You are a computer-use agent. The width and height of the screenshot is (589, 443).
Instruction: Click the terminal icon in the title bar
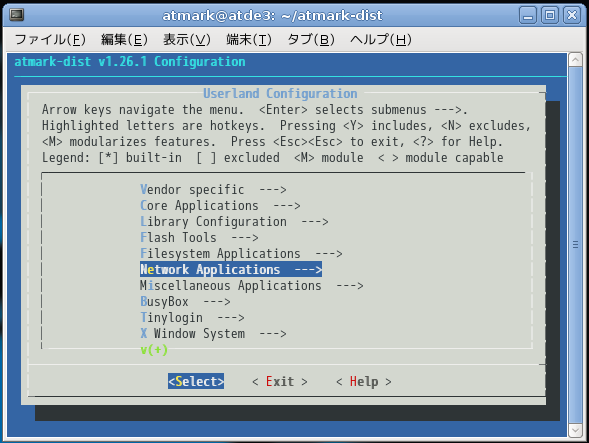click(x=17, y=15)
